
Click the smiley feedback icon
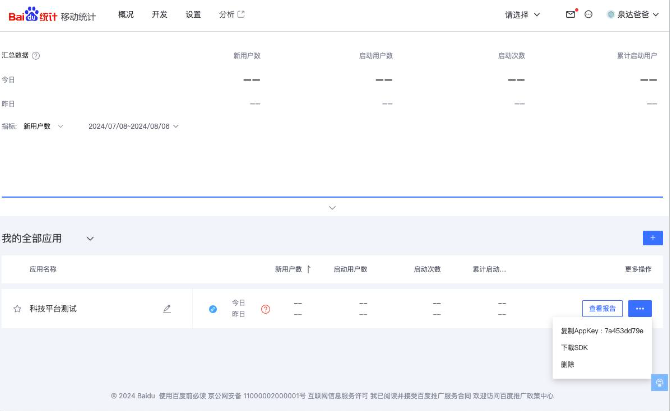click(x=588, y=15)
